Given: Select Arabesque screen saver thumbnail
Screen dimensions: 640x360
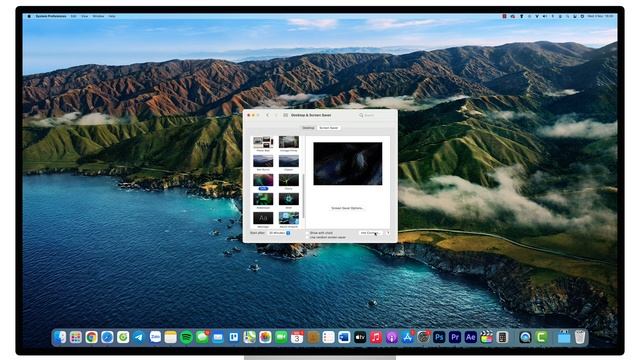Looking at the screenshot, I should [x=263, y=199].
